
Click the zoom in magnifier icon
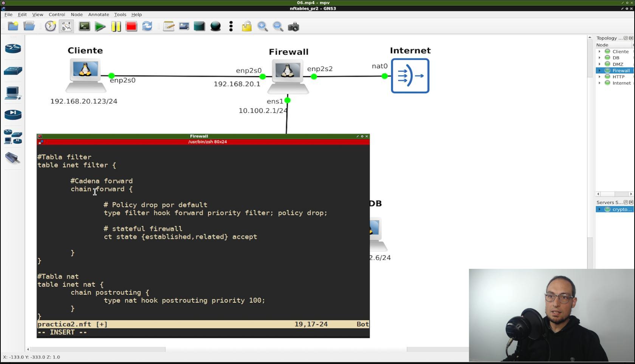(262, 26)
